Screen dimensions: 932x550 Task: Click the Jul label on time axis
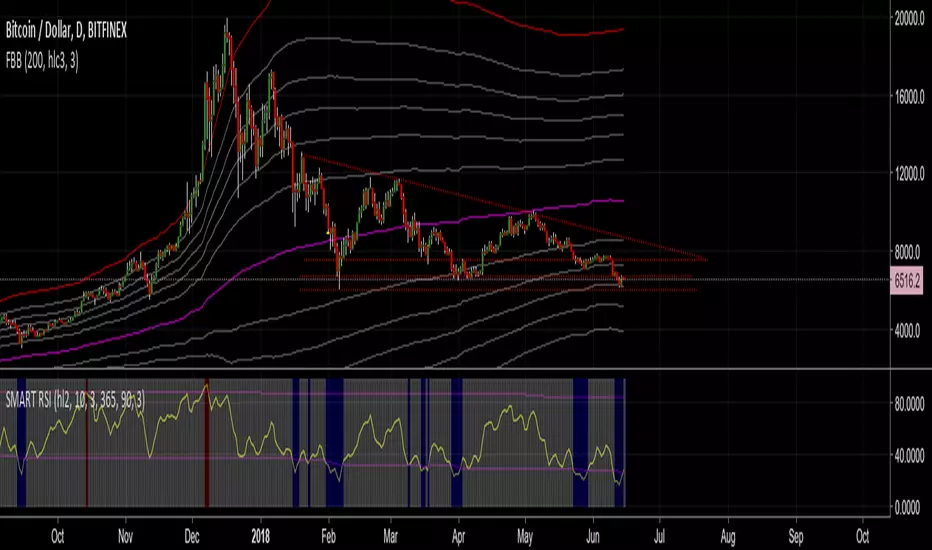(659, 536)
